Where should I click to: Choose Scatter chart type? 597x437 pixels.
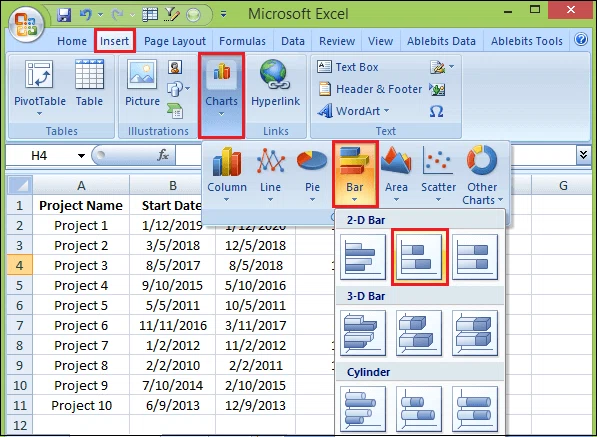click(x=438, y=174)
